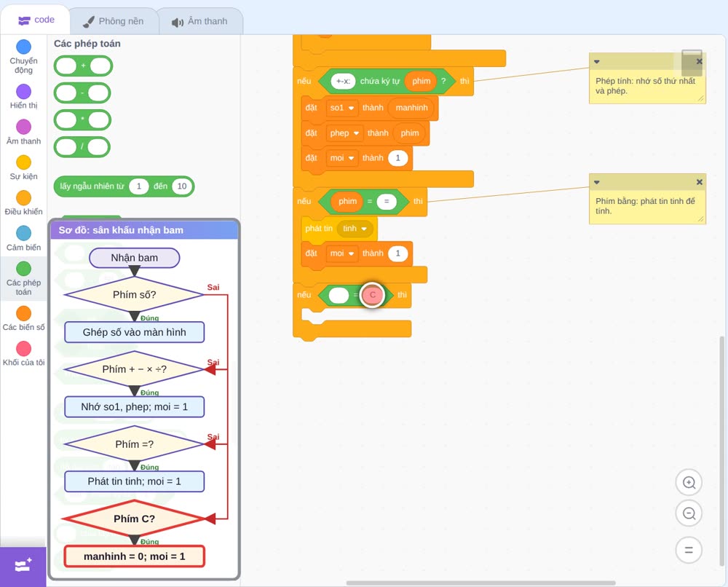Click the vertical workspace scrollbar
728x587 pixels.
[x=722, y=451]
